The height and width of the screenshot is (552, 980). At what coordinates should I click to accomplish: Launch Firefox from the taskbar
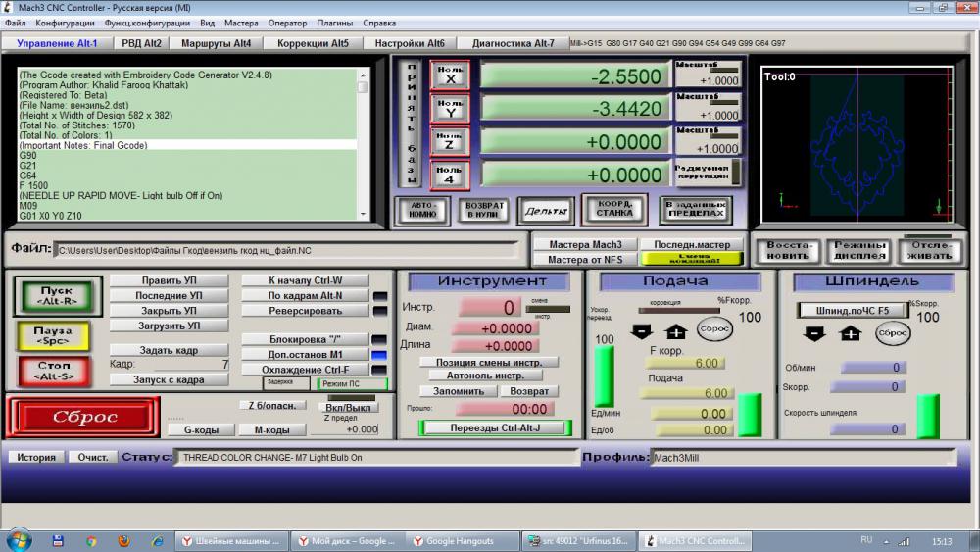(x=123, y=541)
